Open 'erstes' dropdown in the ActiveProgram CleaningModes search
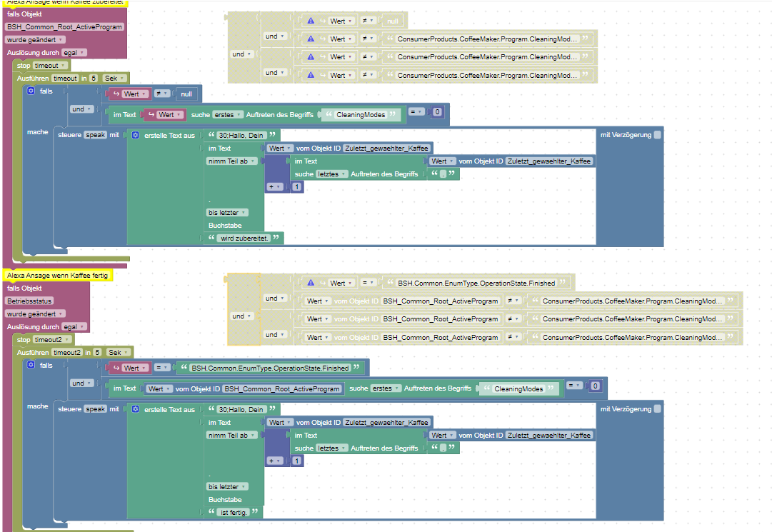This screenshot has height=532, width=772. click(x=386, y=388)
